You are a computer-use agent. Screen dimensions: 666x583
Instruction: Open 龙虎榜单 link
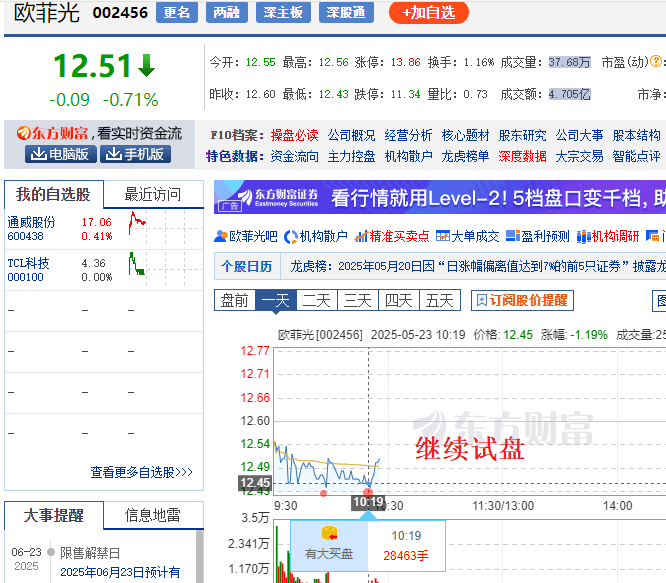click(465, 156)
